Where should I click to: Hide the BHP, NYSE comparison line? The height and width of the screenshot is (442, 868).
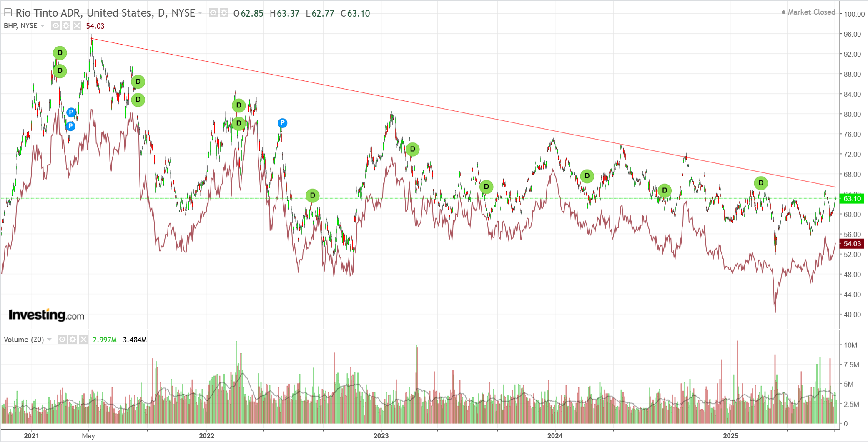pos(55,26)
